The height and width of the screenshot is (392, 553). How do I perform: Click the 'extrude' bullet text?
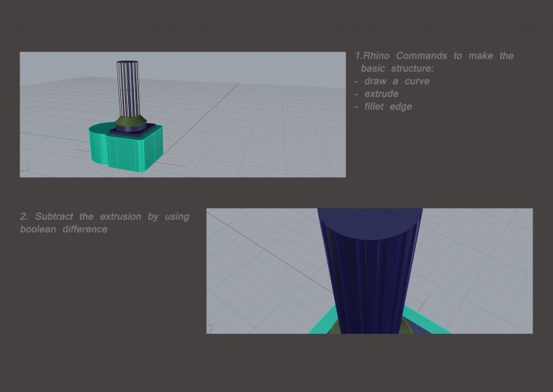(x=381, y=94)
